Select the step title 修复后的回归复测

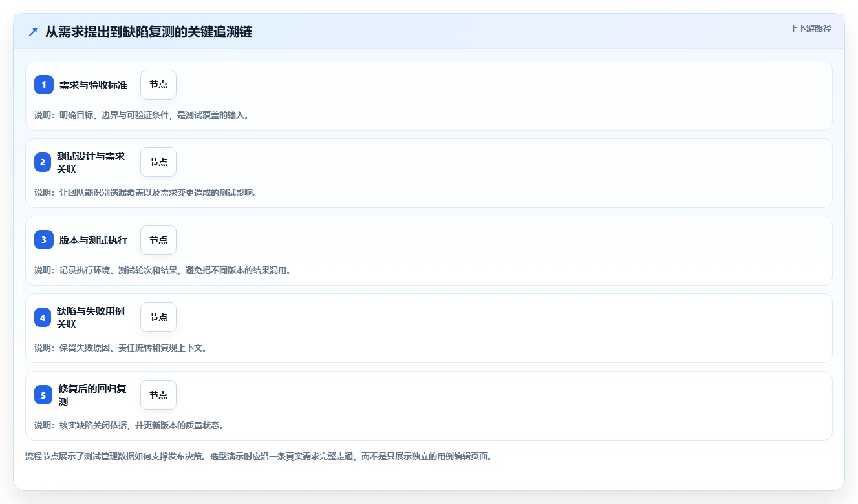click(x=92, y=395)
